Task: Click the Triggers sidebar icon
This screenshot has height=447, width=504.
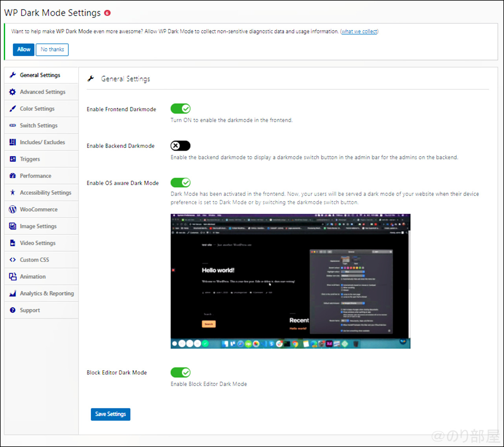Action: coord(13,159)
